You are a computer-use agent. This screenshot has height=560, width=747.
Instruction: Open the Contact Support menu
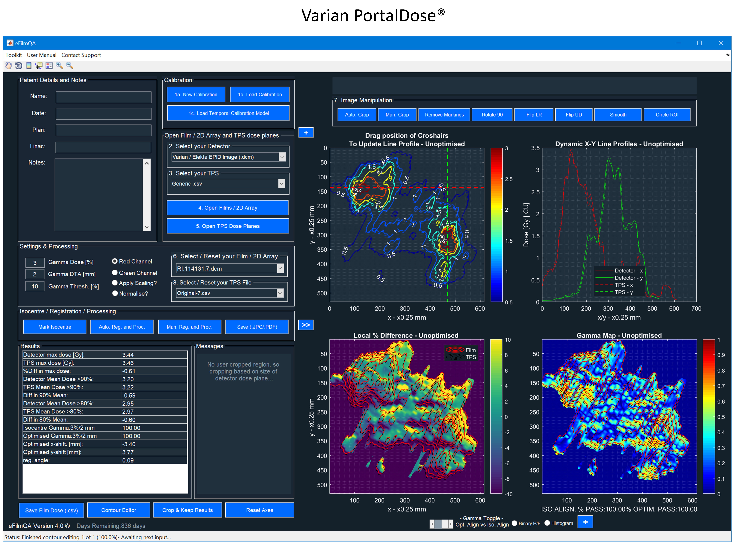pos(81,55)
